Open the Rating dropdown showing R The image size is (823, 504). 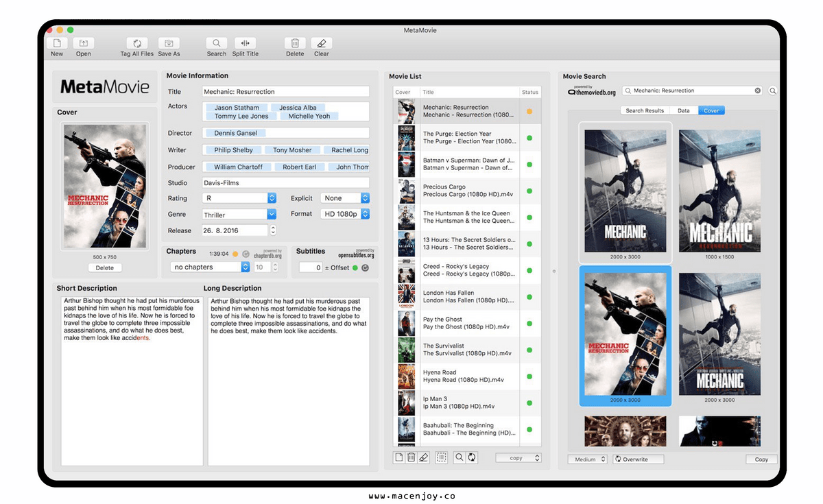[239, 198]
